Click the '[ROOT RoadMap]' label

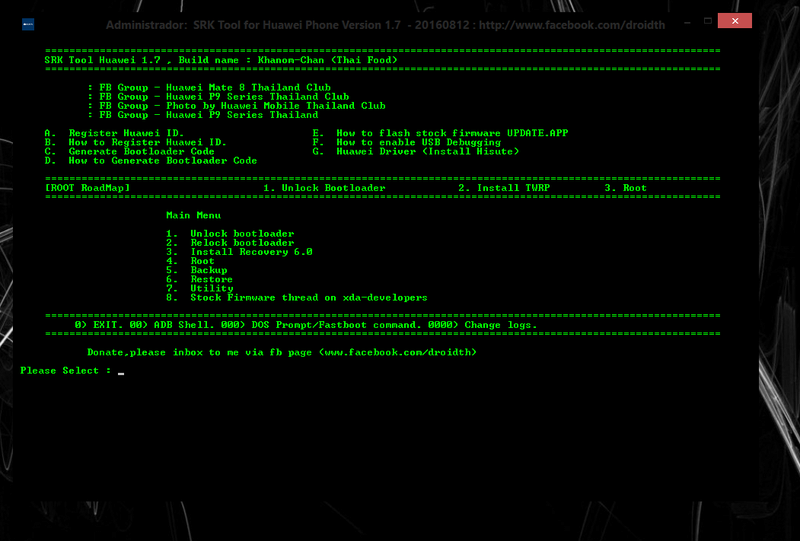pyautogui.click(x=87, y=188)
